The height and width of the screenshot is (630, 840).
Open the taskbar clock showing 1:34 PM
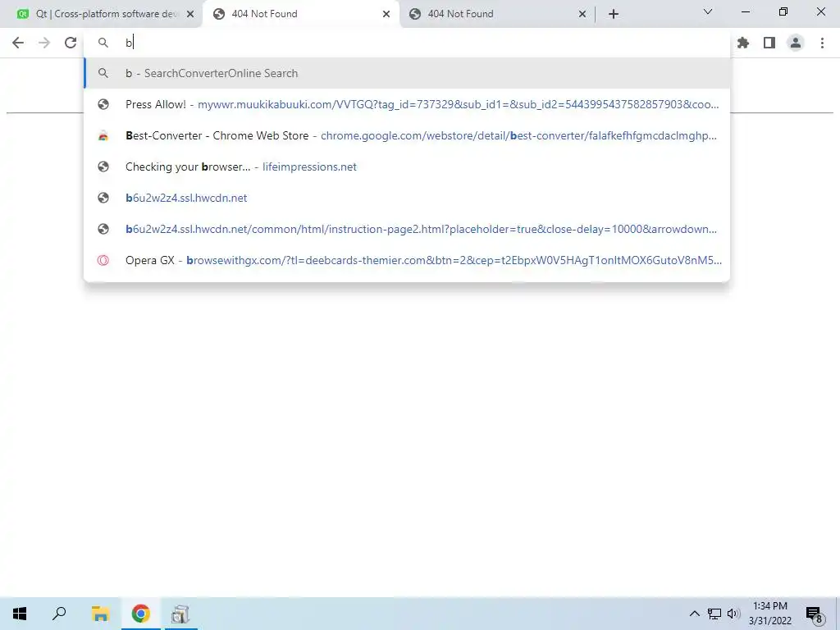pyautogui.click(x=769, y=614)
